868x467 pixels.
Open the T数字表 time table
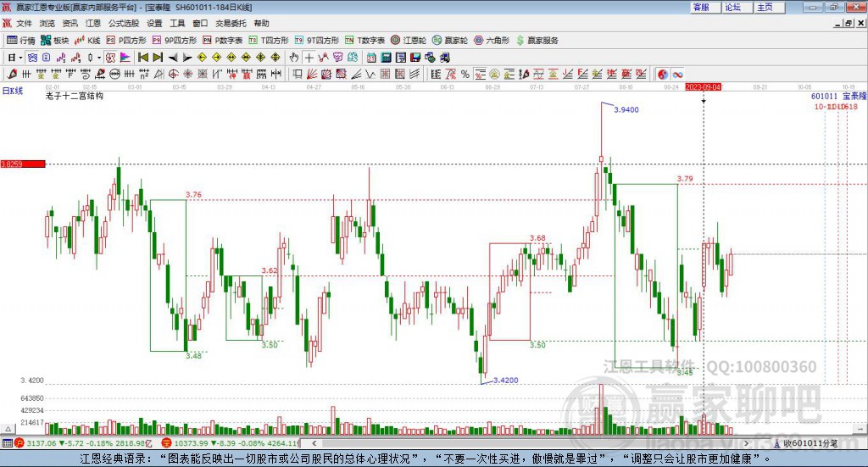coord(364,41)
